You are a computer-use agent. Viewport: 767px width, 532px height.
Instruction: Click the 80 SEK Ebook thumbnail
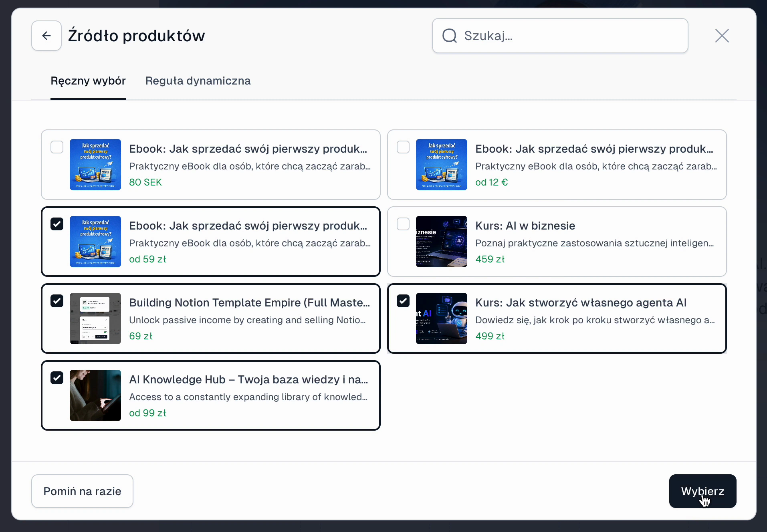click(95, 165)
